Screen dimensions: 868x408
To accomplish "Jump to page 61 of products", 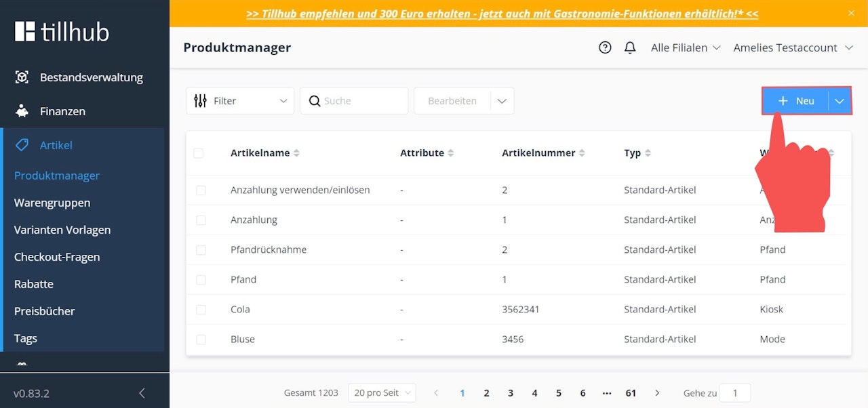I will [x=631, y=392].
